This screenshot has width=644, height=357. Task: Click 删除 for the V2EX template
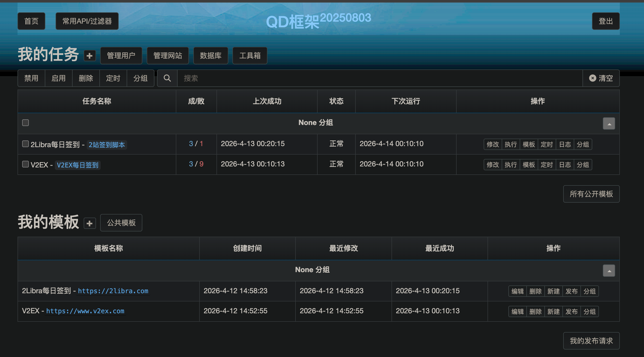(x=535, y=311)
